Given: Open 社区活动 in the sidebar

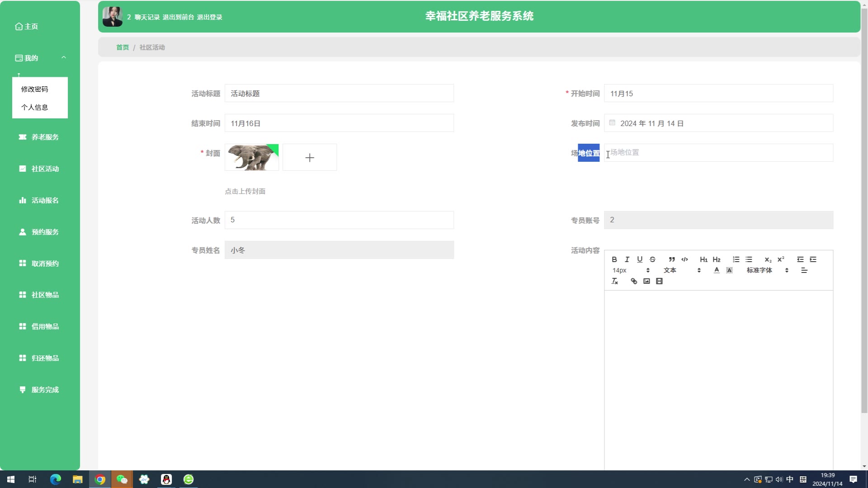Looking at the screenshot, I should coord(45,169).
